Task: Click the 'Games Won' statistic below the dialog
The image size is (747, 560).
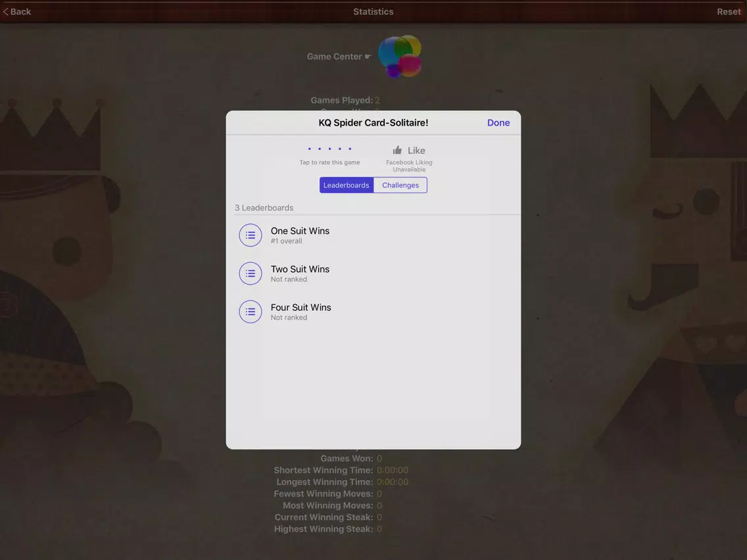Action: click(351, 459)
